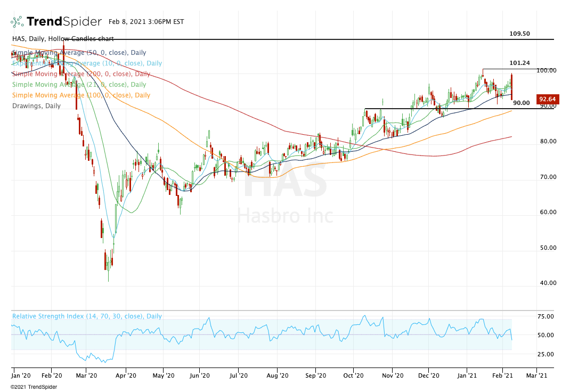Click the Mar '20 date axis label

tap(86, 375)
